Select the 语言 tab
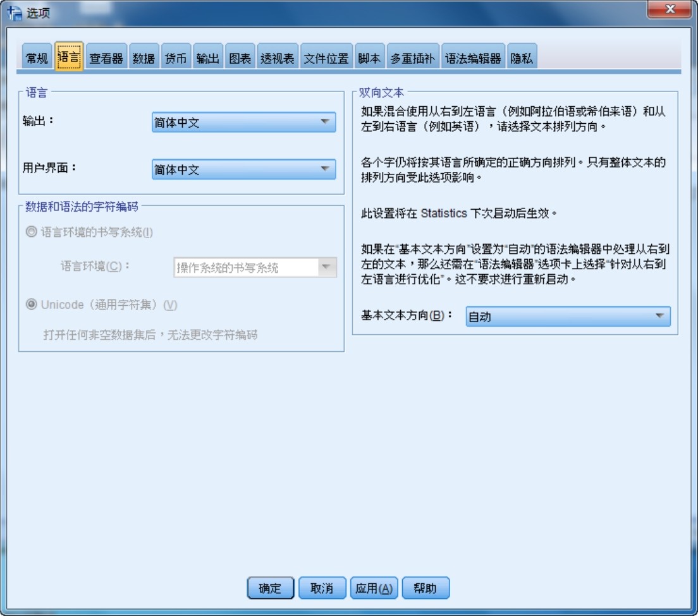Viewport: 698px width, 616px height. pos(69,56)
